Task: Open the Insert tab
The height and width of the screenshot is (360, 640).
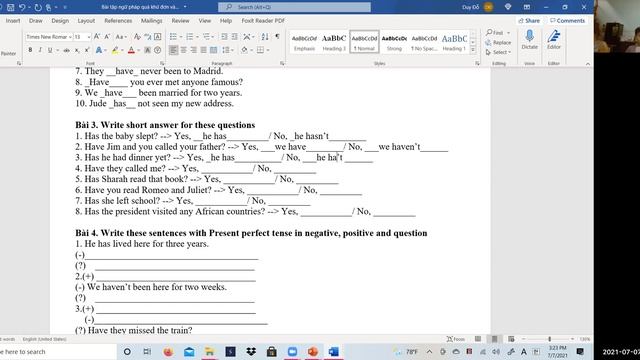Action: (13, 20)
